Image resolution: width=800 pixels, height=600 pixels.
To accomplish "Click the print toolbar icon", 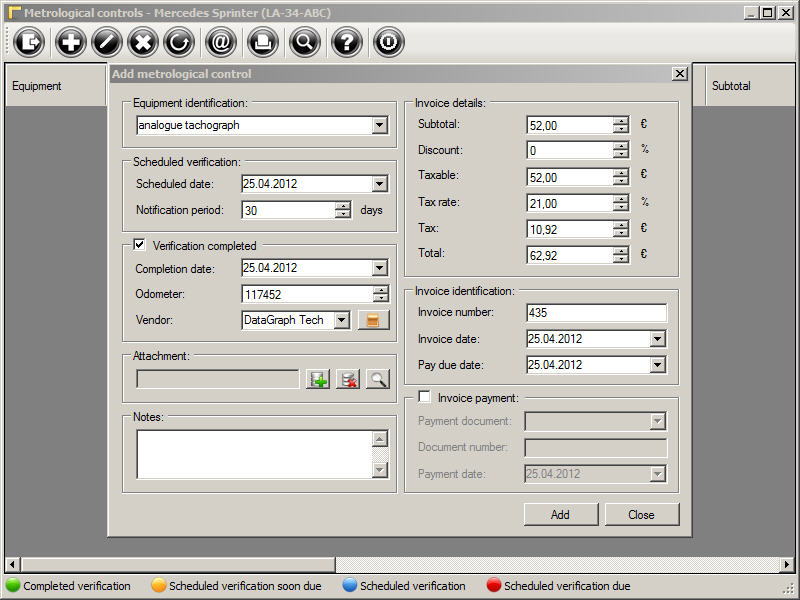I will (x=261, y=42).
